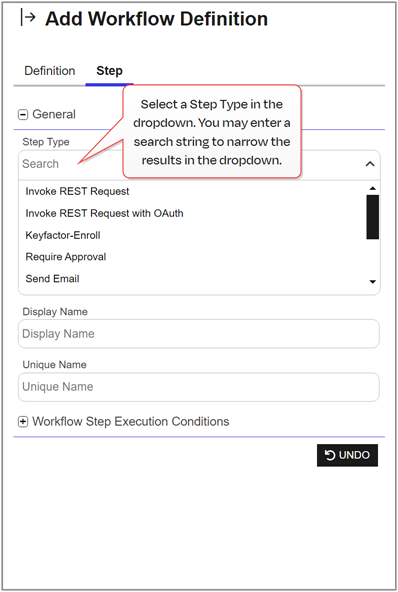The width and height of the screenshot is (398, 592).
Task: Click the black scrollbar thumb in dropdown list
Action: coord(373,217)
